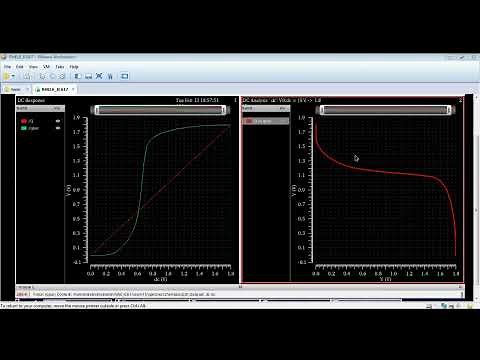Screen dimensions: 480x360
Task: Click the DC Analysis title of right plot
Action: click(282, 100)
